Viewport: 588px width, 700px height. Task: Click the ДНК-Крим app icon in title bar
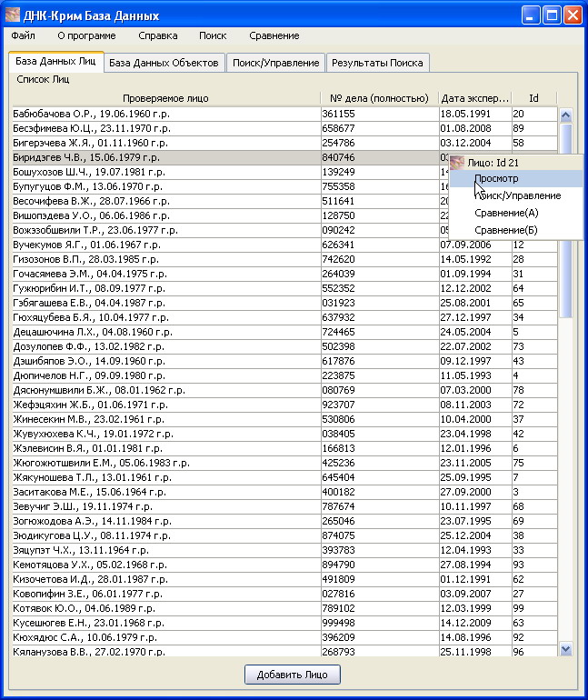click(x=13, y=15)
